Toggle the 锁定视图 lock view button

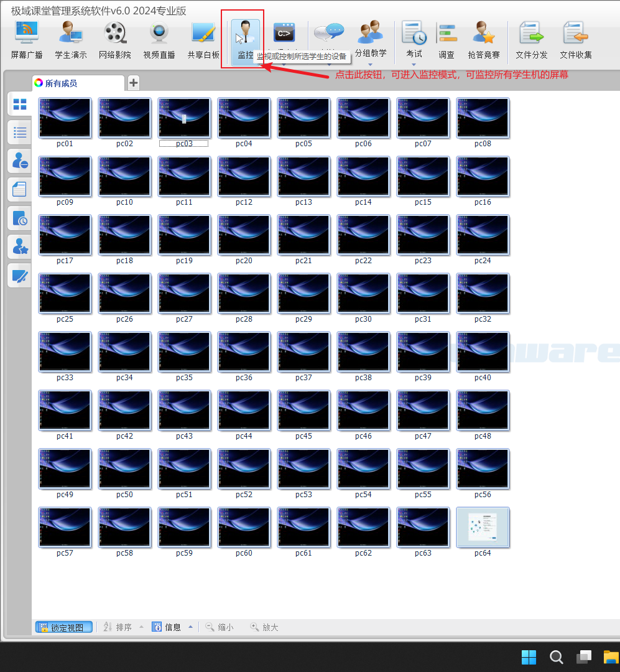point(64,627)
